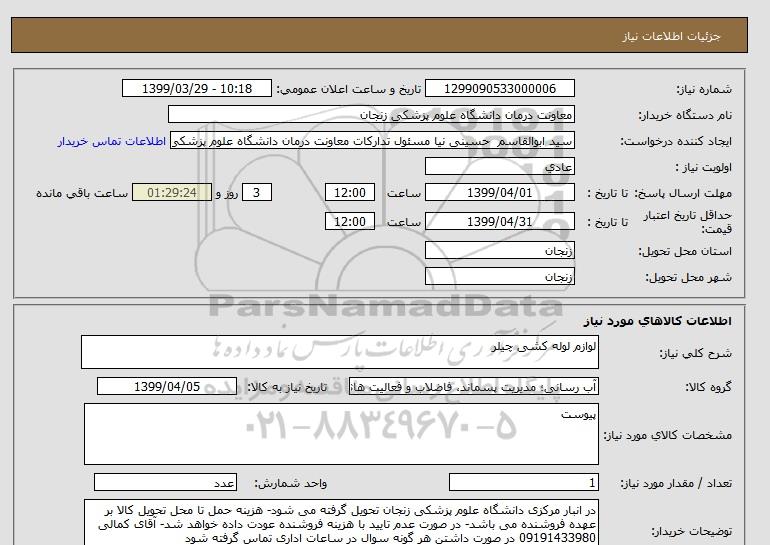Click the label توضیحات خریدار

click(692, 531)
